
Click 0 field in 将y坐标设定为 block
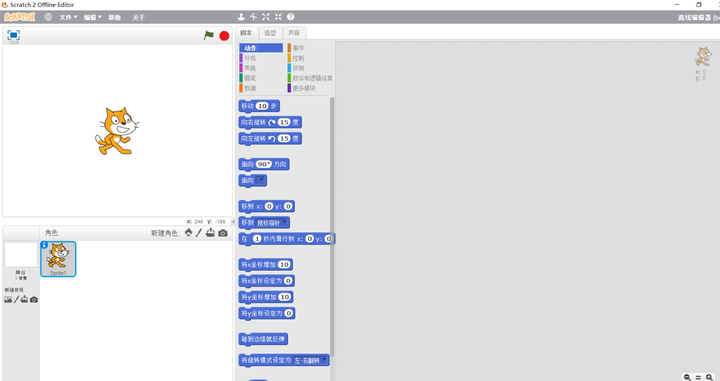[288, 314]
